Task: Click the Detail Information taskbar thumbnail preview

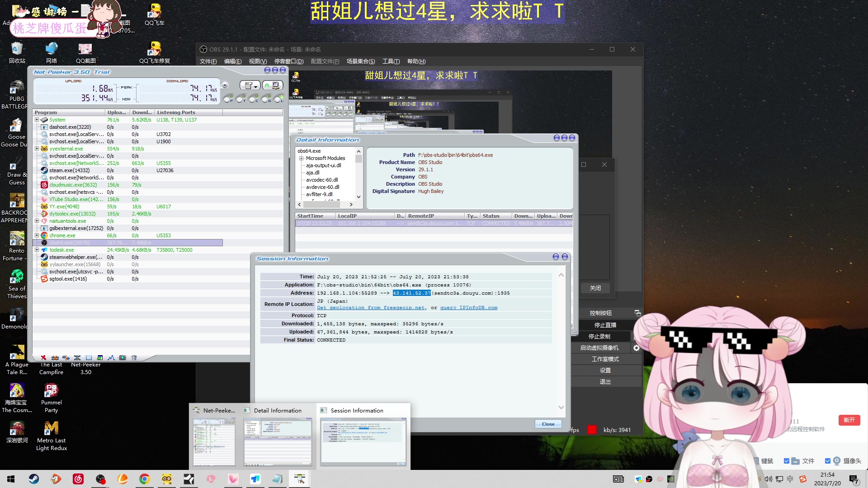Action: (x=278, y=441)
